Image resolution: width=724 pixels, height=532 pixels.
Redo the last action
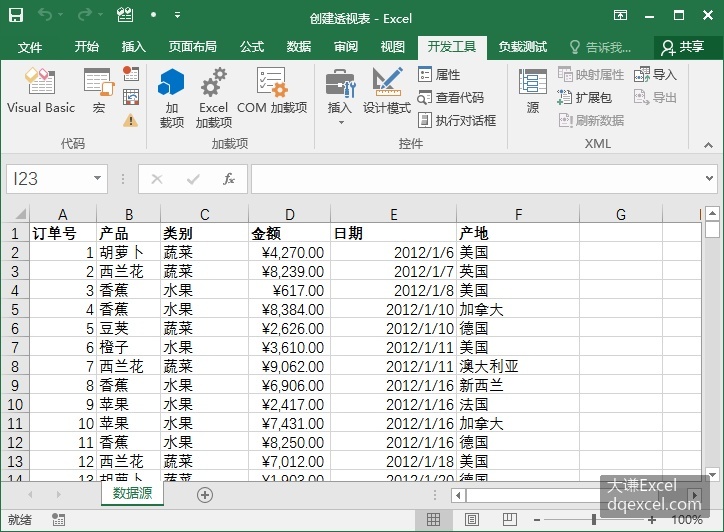[x=84, y=15]
